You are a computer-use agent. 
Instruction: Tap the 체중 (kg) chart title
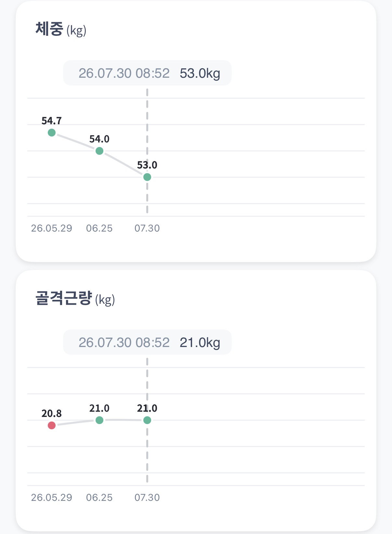pyautogui.click(x=61, y=30)
